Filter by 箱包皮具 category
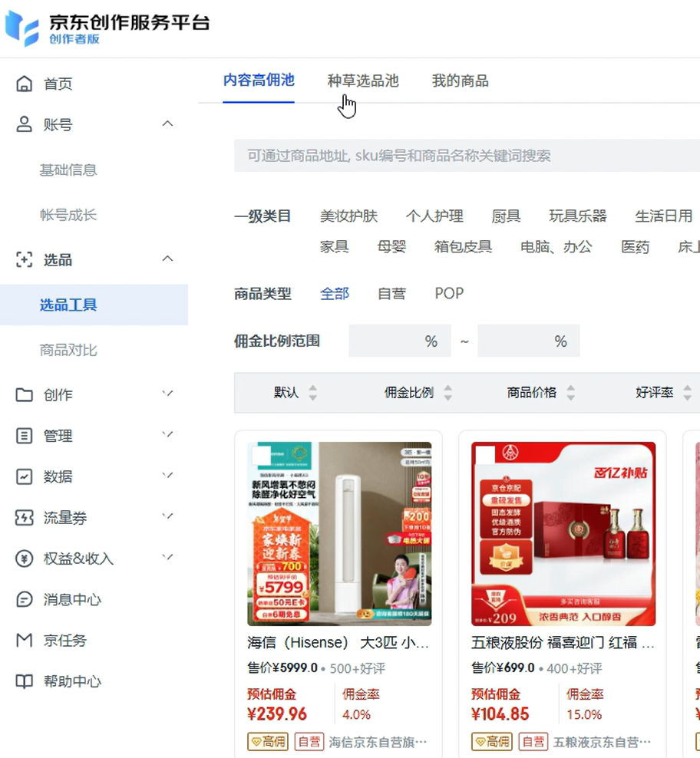This screenshot has width=700, height=758. click(463, 246)
